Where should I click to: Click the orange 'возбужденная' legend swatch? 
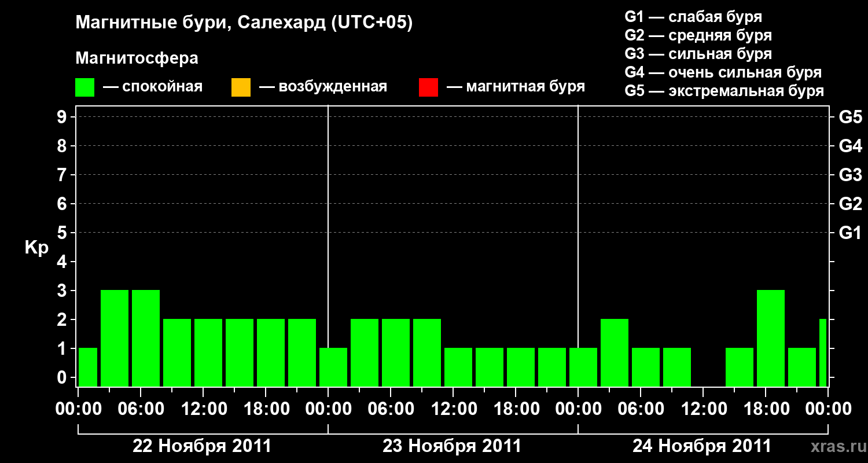[x=241, y=87]
